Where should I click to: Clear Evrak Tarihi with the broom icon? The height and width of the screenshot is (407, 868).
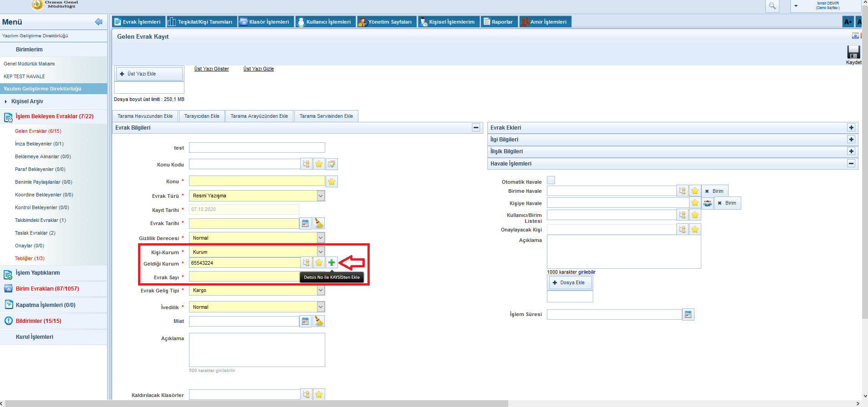click(x=319, y=223)
